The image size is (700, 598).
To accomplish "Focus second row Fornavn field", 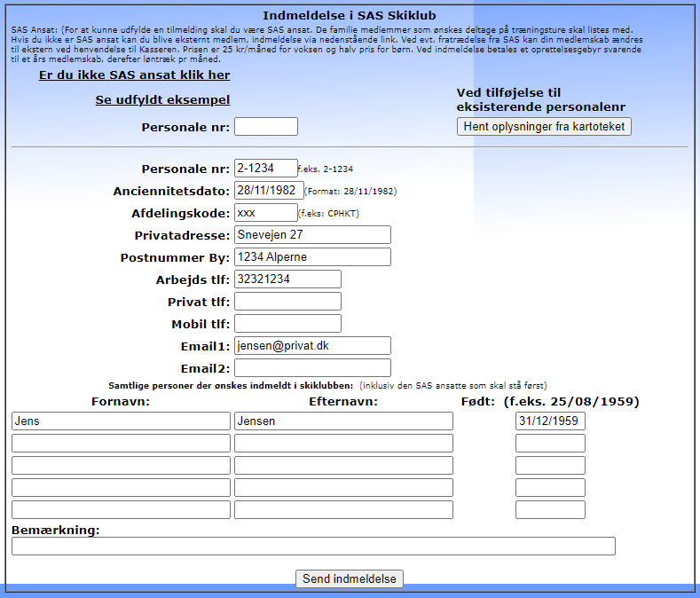I will coord(121,444).
